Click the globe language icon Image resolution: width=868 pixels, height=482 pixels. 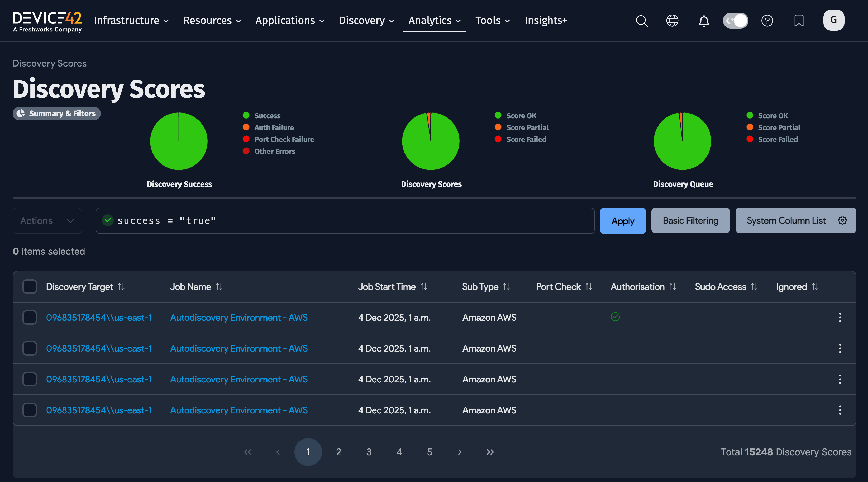[x=672, y=21]
